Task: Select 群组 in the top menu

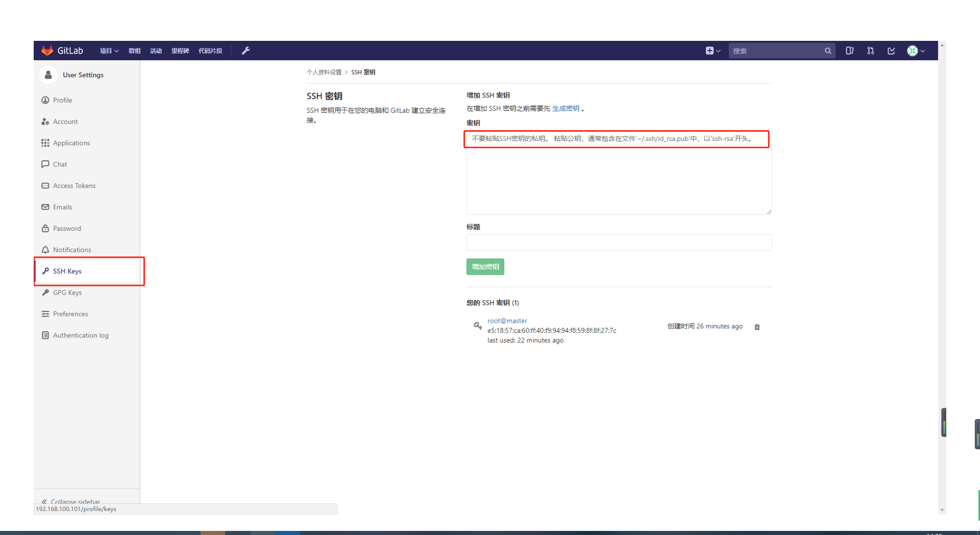Action: (134, 51)
